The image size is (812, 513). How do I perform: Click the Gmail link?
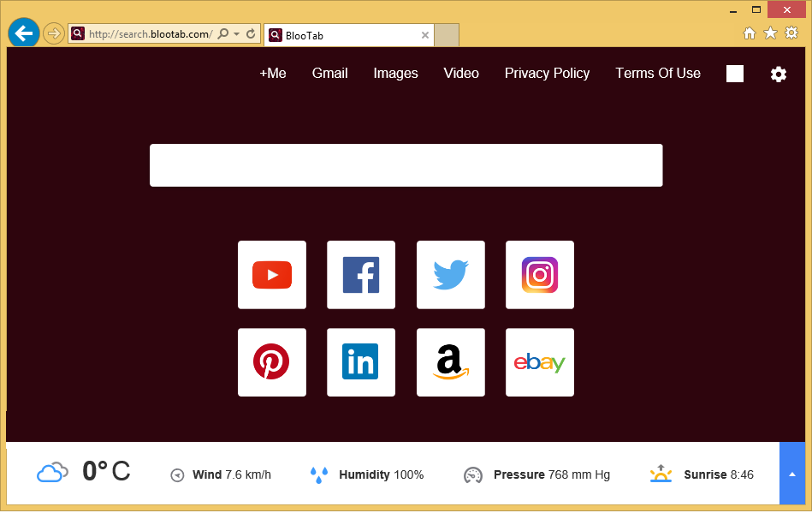tap(329, 74)
